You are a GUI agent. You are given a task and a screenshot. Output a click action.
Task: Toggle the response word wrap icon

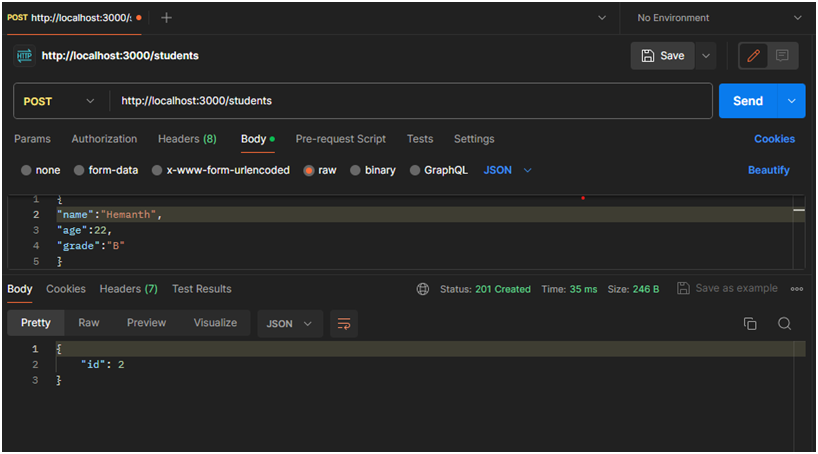[344, 324]
